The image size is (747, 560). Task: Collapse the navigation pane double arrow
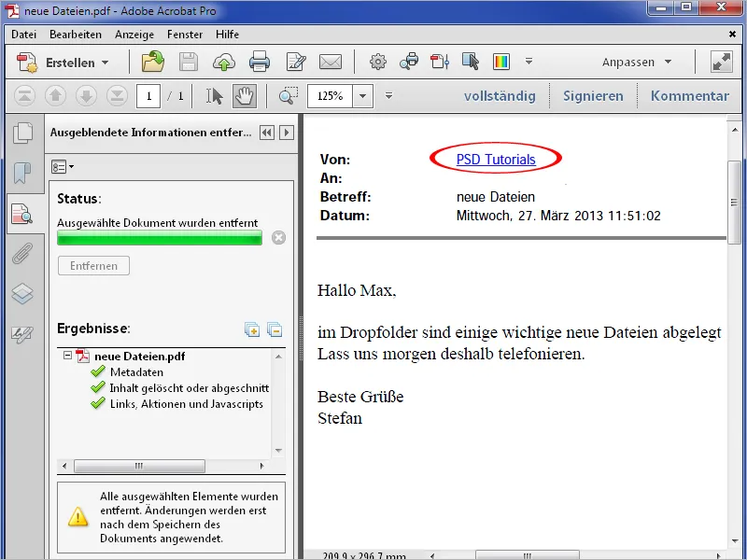[x=267, y=133]
